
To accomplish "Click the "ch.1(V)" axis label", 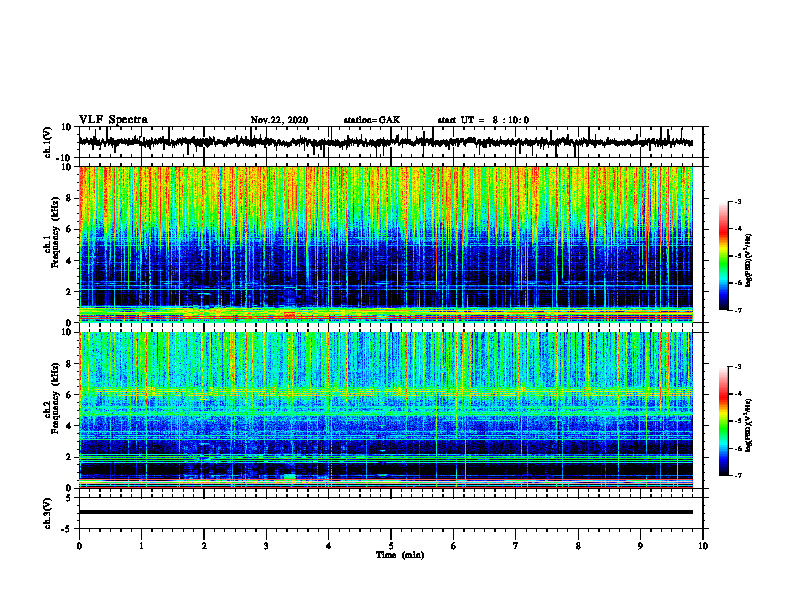I will pyautogui.click(x=48, y=142).
